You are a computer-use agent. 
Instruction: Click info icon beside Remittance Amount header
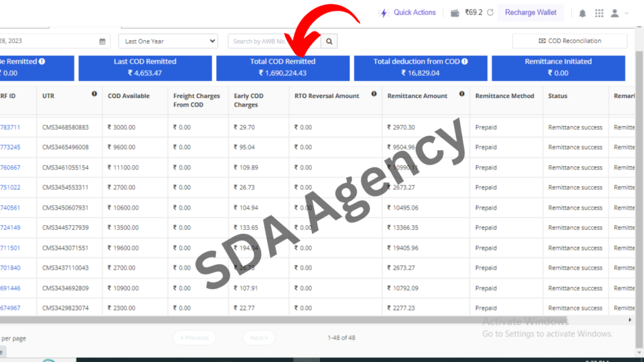point(462,94)
